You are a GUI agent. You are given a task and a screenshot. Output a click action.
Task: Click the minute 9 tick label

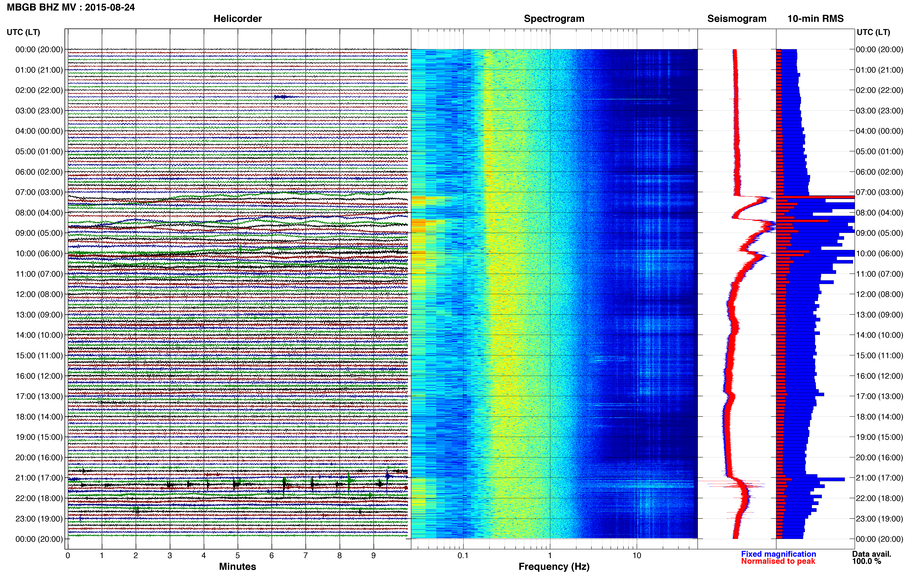[x=373, y=555]
